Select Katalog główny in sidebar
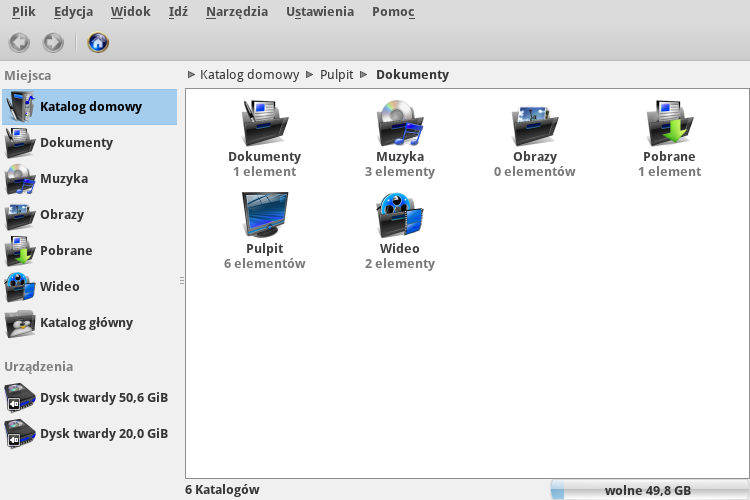Image resolution: width=750 pixels, height=500 pixels. [85, 322]
